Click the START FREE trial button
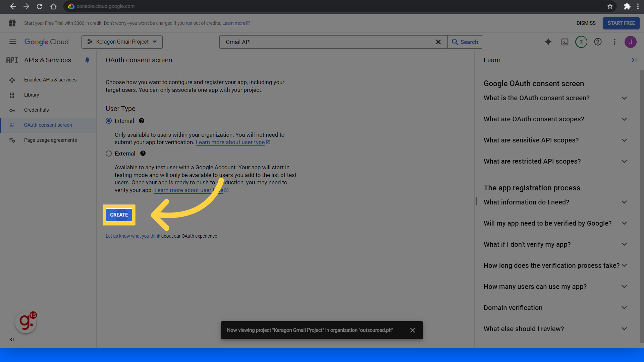 point(621,23)
